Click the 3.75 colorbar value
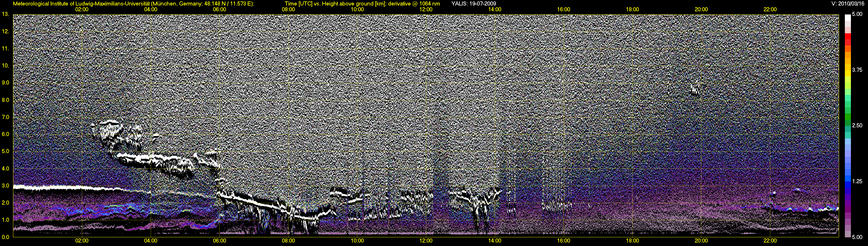This screenshot has height=246, width=868. point(857,70)
